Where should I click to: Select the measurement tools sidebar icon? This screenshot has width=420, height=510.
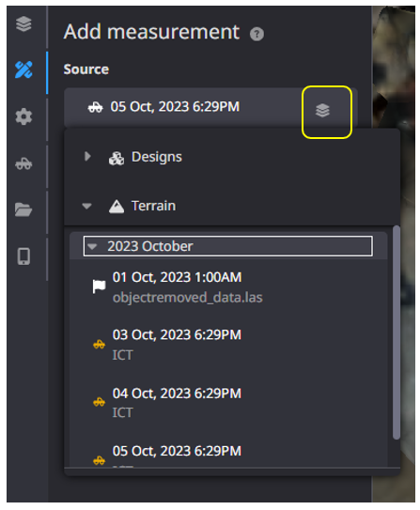click(23, 70)
